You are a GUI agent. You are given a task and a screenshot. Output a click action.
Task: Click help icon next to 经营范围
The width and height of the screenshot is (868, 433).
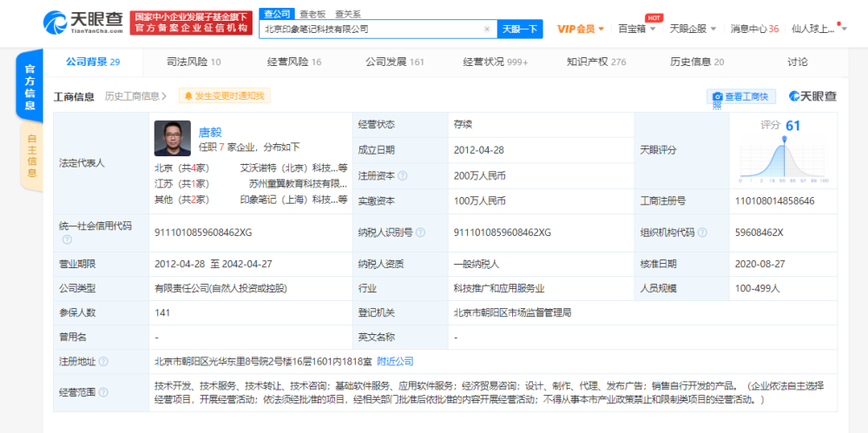[x=103, y=392]
